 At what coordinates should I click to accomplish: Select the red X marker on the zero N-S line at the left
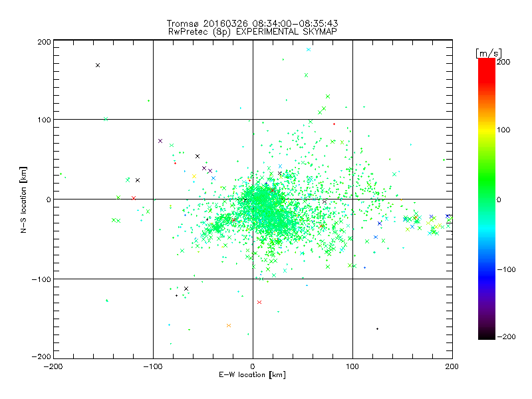click(134, 198)
